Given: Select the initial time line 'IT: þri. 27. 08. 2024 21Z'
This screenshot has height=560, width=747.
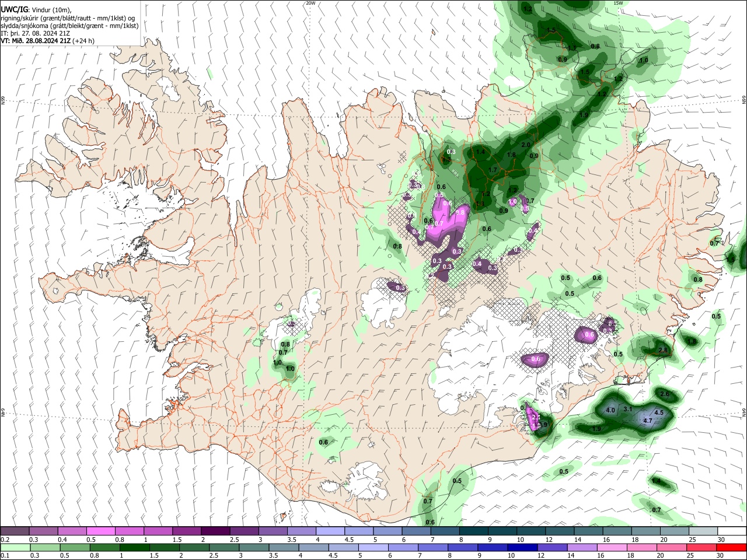Looking at the screenshot, I should 36,33.
